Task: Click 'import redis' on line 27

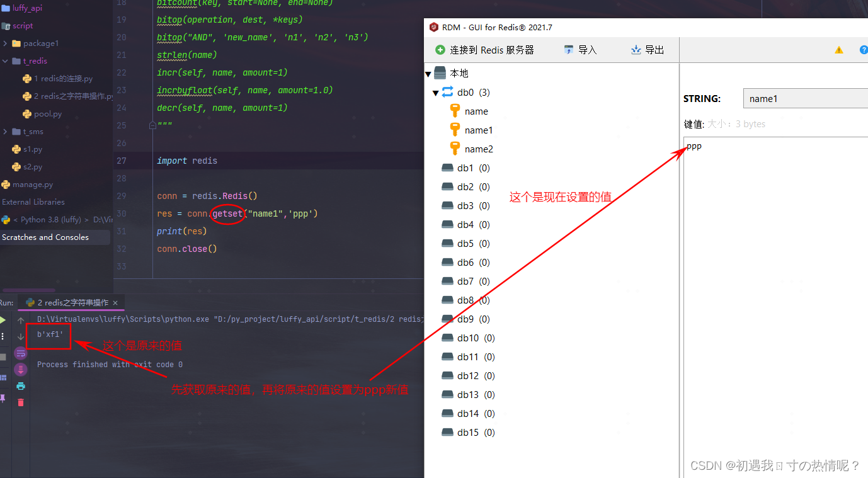Action: [187, 161]
